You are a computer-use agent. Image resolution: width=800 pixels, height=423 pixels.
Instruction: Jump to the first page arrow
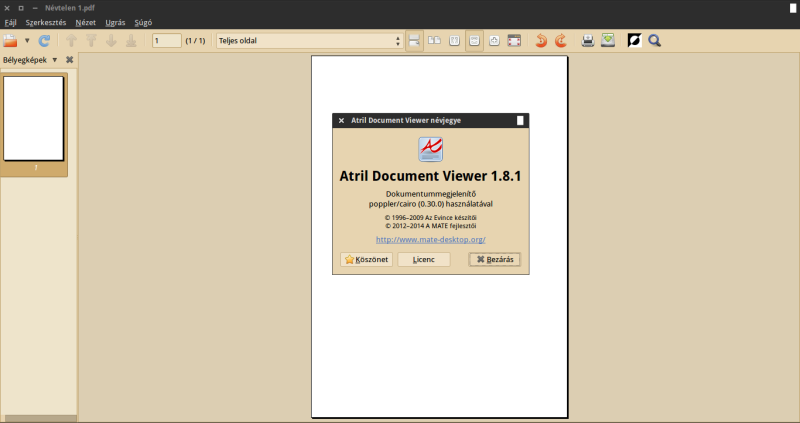(91, 41)
